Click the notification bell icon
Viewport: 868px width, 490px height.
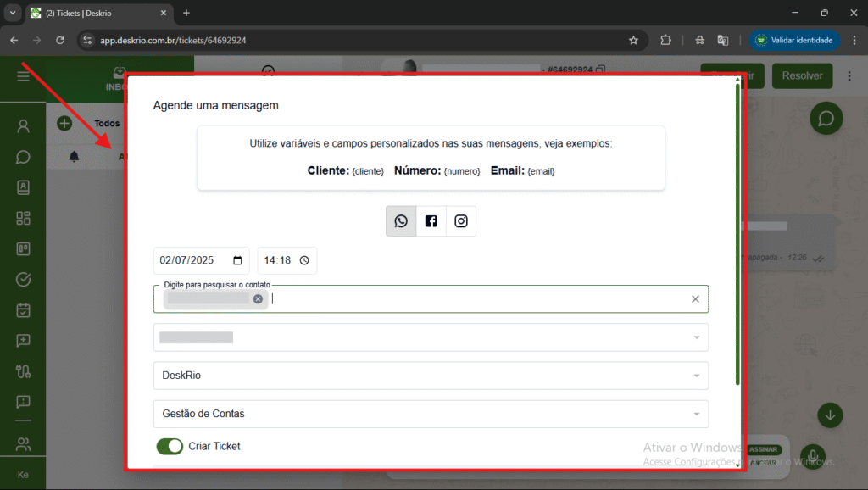click(74, 157)
